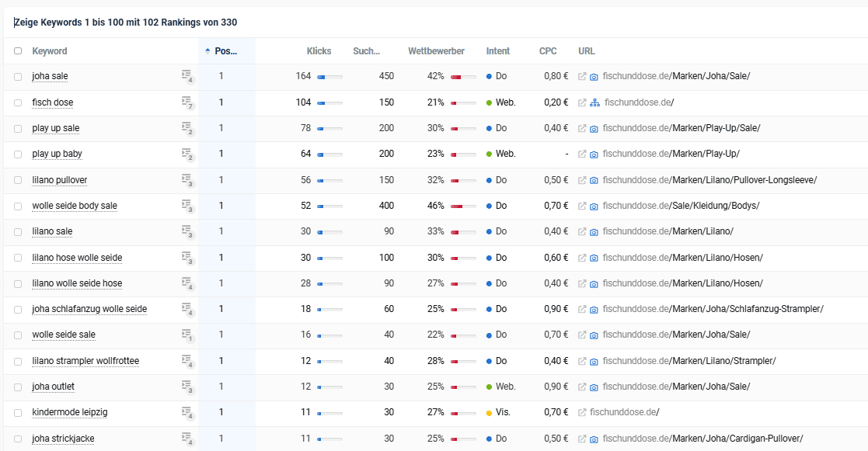Open external link icon in joha outlet row
The width and height of the screenshot is (868, 451).
582,387
